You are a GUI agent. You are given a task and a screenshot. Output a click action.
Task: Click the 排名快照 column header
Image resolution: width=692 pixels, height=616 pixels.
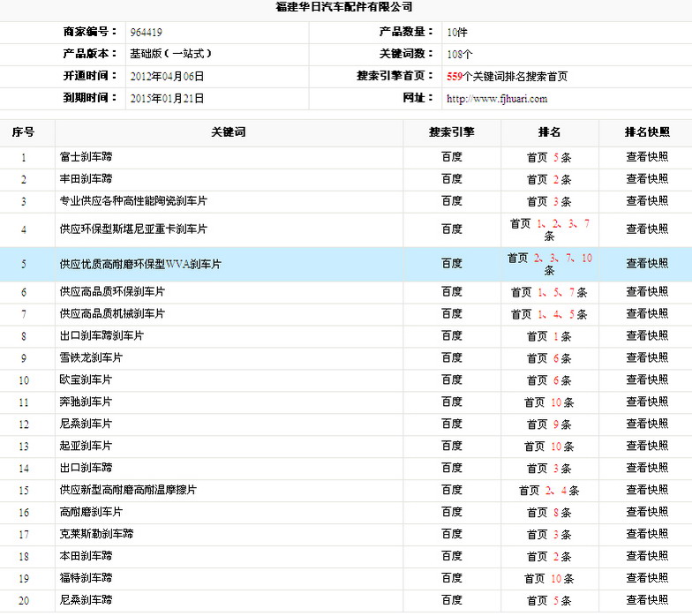pos(647,132)
